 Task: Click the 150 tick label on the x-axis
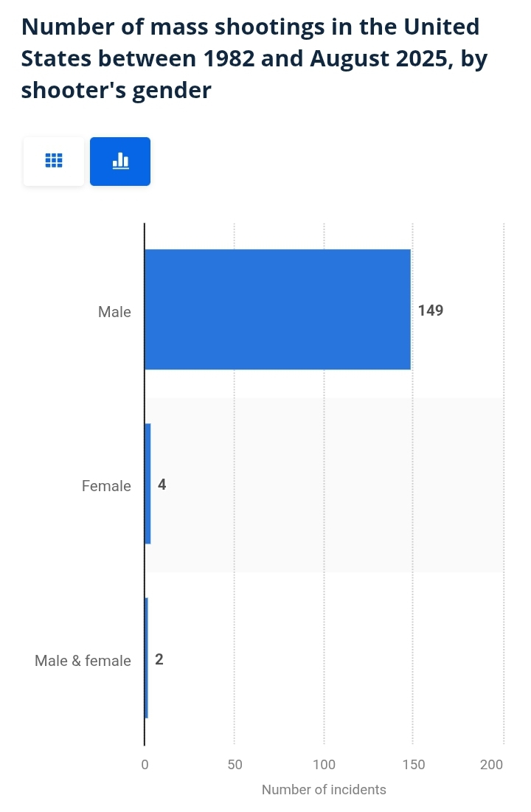[414, 765]
